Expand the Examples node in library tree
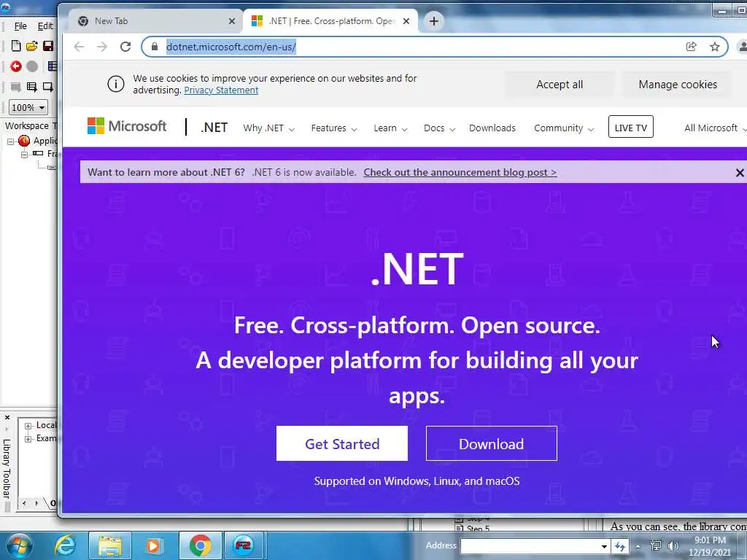 click(28, 438)
